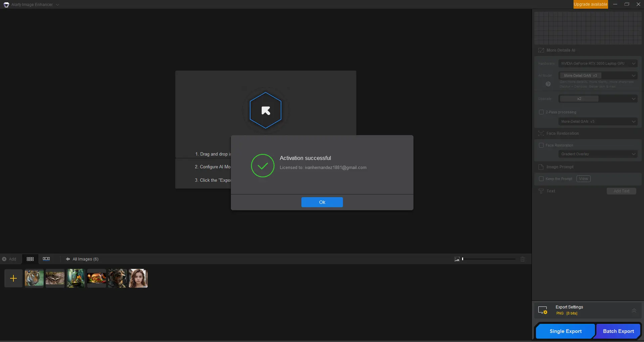Viewport: 644px width, 342px height.
Task: Open the Upscale x2 dropdown
Action: coord(598,99)
